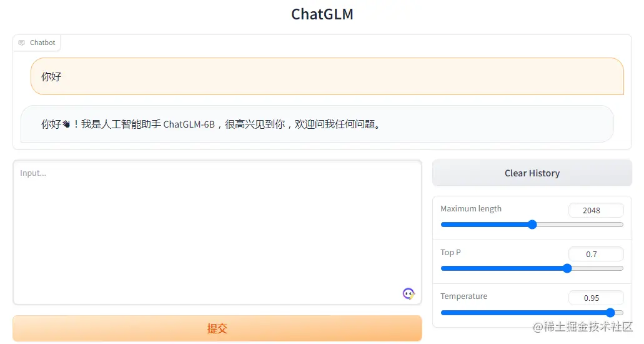Select the user message 你好 bubble

(x=327, y=76)
